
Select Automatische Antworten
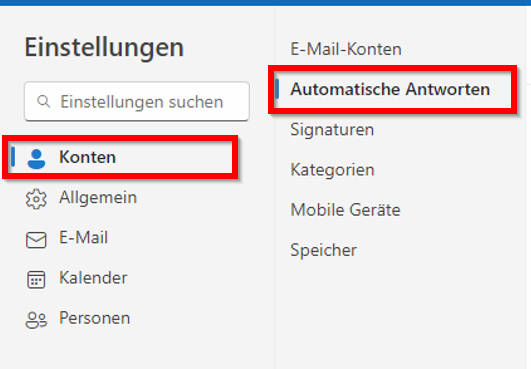point(390,89)
